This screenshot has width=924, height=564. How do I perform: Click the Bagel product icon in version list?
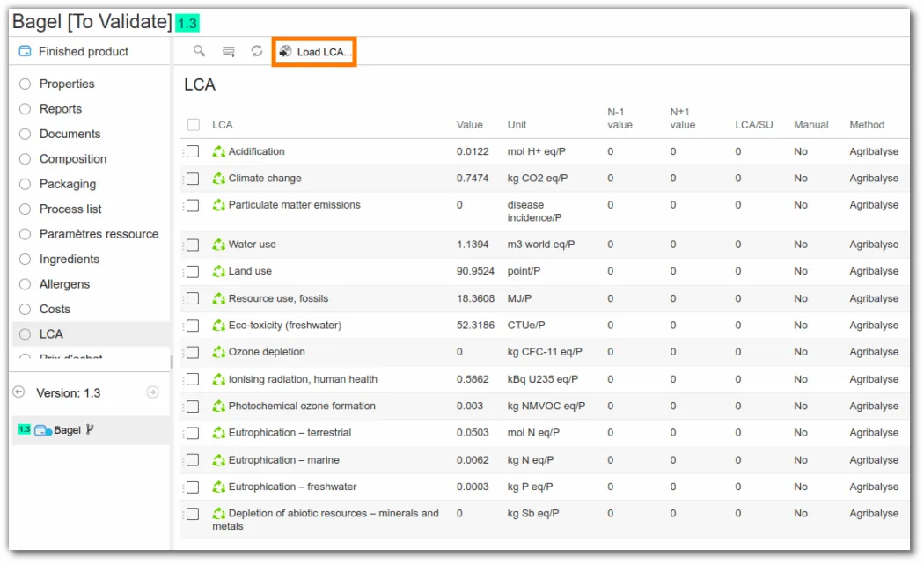click(43, 430)
